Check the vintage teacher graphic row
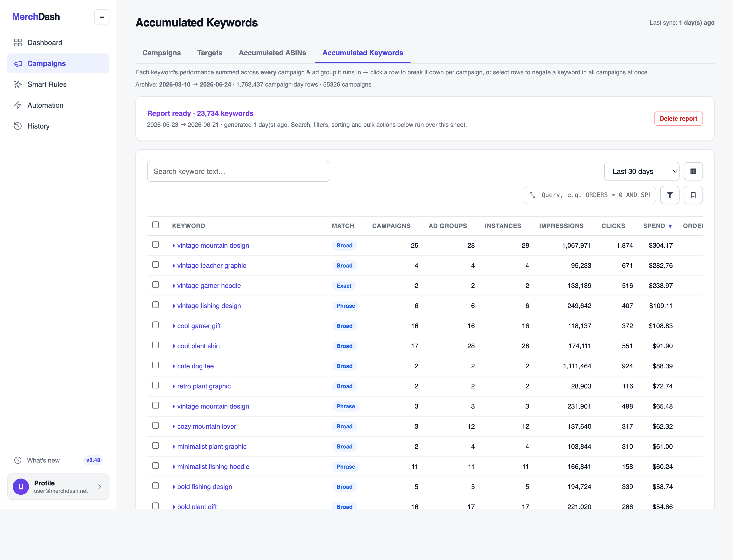733x560 pixels. point(155,265)
